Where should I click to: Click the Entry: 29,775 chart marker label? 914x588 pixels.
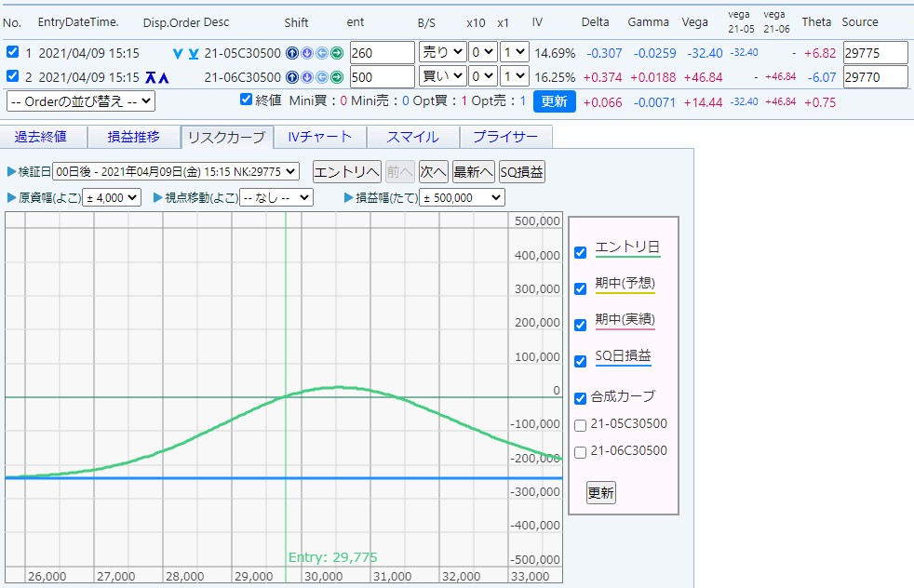pyautogui.click(x=333, y=557)
